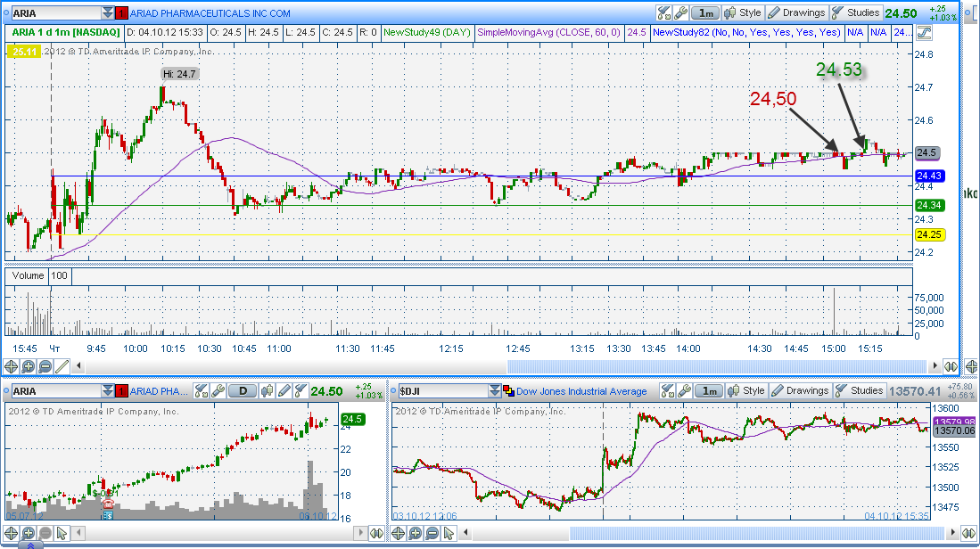Click the crosshair icon at far right edge

[x=971, y=366]
